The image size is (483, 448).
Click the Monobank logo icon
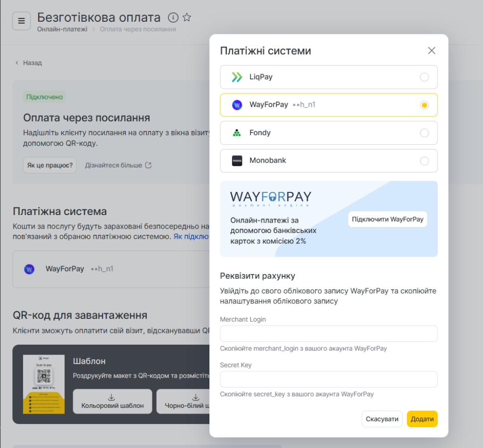(237, 161)
